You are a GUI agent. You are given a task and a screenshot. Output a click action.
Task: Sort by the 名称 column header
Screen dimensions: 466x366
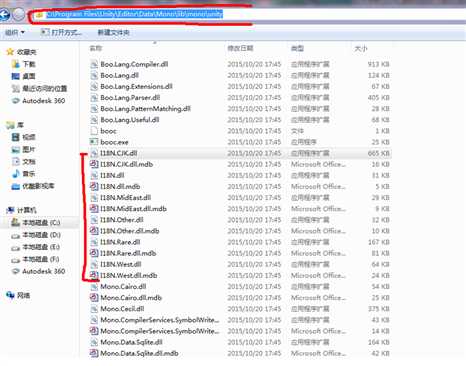pos(96,48)
